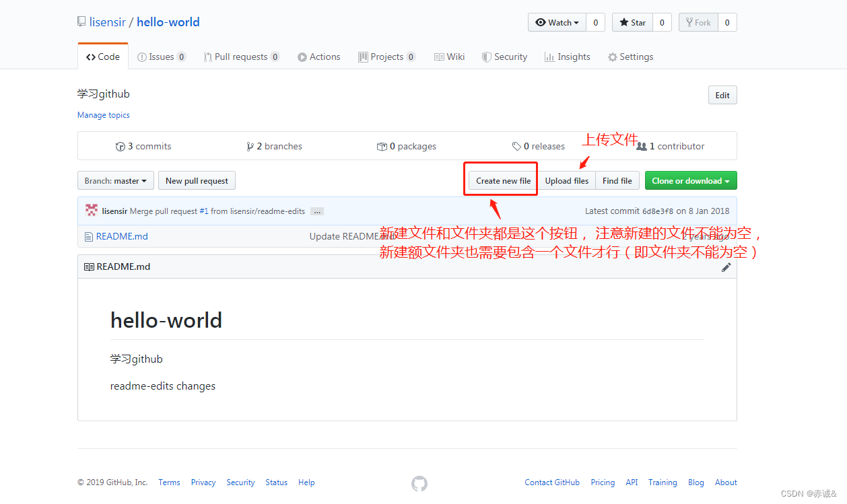Image resolution: width=847 pixels, height=504 pixels.
Task: Click the lisensir avatar in commit bar
Action: pyautogui.click(x=92, y=211)
